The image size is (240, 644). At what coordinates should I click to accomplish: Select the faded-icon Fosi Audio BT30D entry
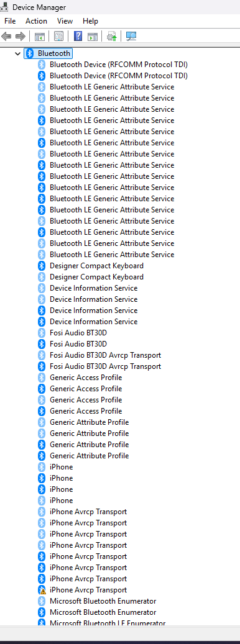78,333
